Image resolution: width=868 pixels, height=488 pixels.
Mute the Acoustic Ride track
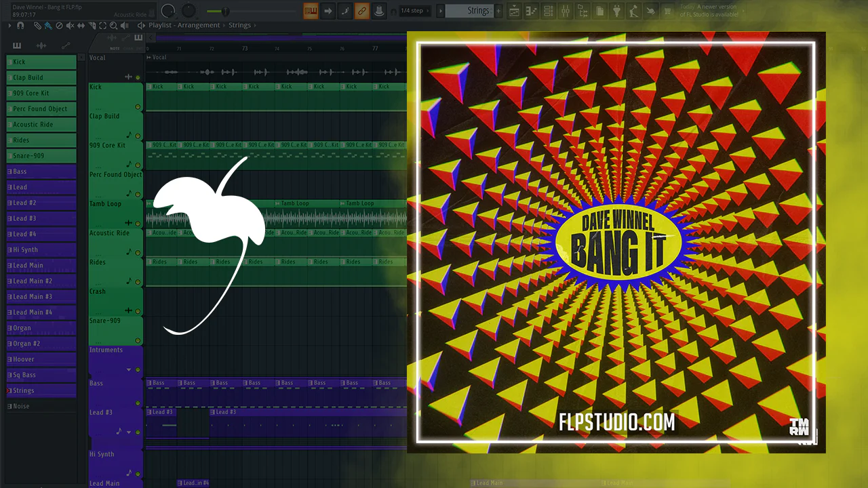[138, 252]
